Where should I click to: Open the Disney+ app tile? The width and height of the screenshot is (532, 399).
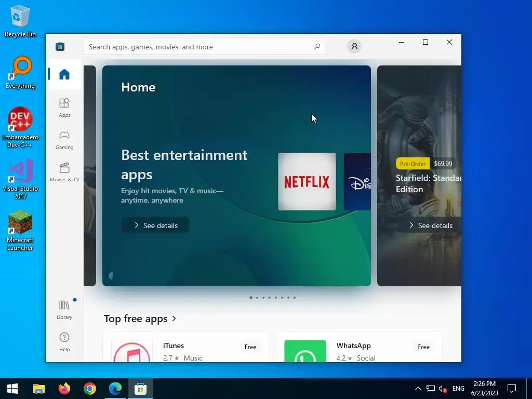tap(357, 181)
